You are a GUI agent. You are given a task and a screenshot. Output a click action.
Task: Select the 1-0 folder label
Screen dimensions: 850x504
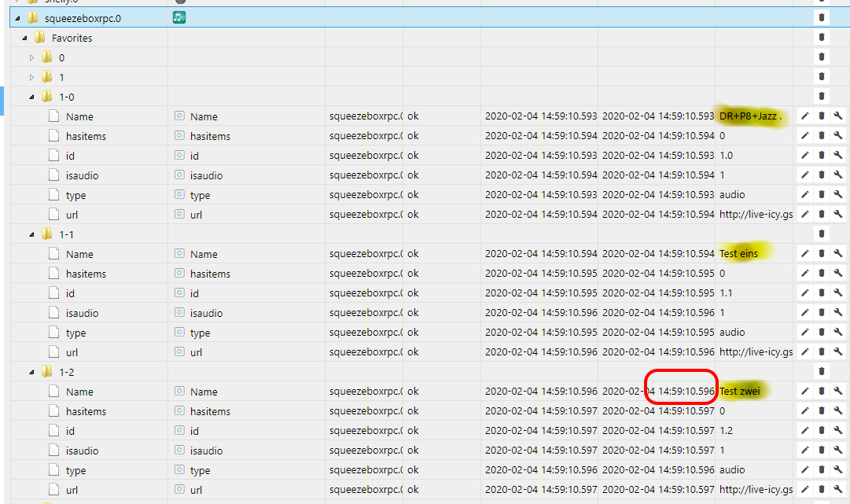(67, 97)
